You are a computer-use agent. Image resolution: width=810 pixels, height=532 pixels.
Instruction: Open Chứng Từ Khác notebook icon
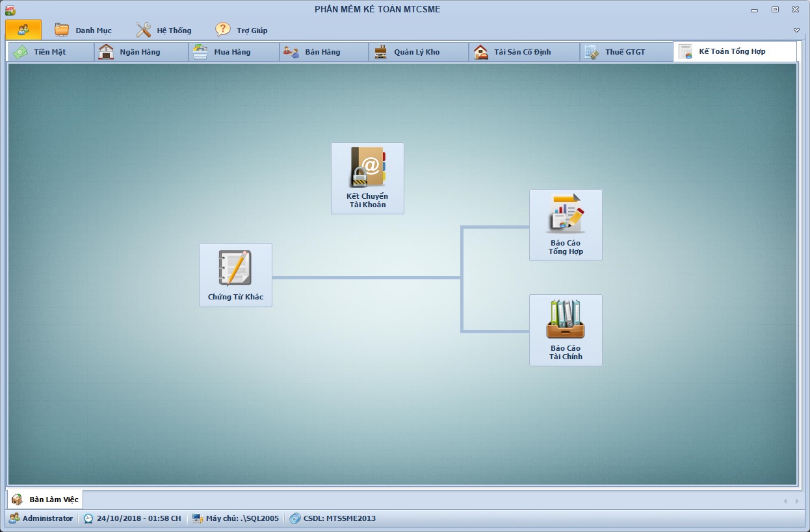(235, 274)
